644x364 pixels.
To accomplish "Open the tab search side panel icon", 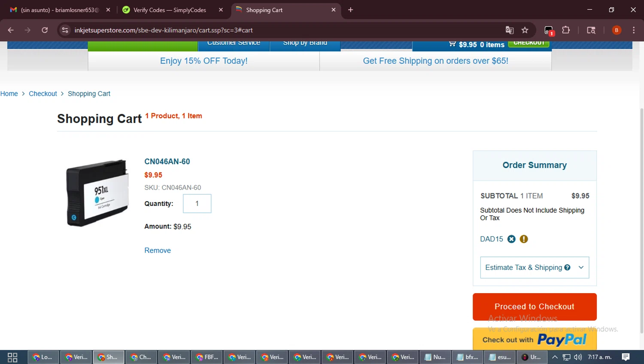I will pos(591,30).
